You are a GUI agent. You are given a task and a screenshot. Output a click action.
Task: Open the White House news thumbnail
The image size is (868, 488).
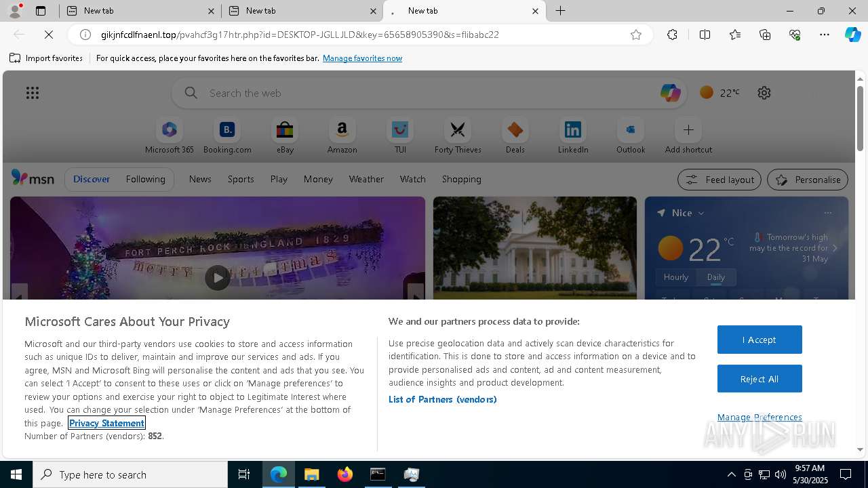point(535,248)
